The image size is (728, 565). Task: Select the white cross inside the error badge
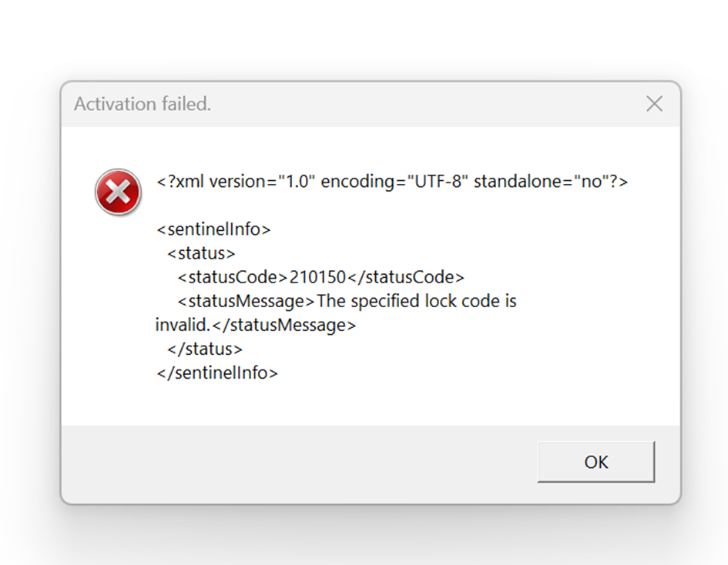pos(118,192)
